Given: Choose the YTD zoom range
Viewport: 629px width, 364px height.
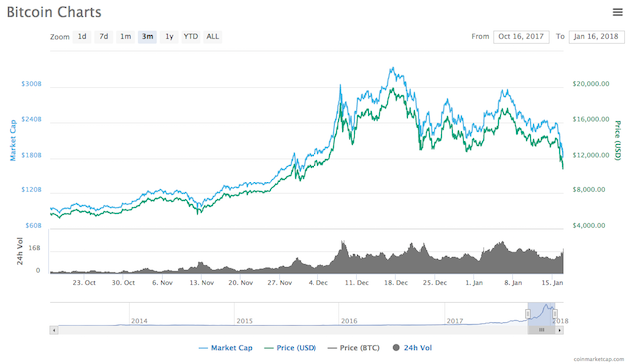Looking at the screenshot, I should [191, 37].
